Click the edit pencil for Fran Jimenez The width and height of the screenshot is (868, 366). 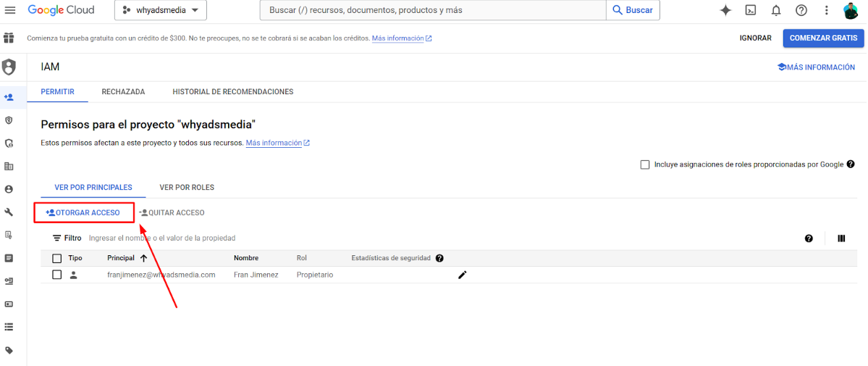coord(463,275)
